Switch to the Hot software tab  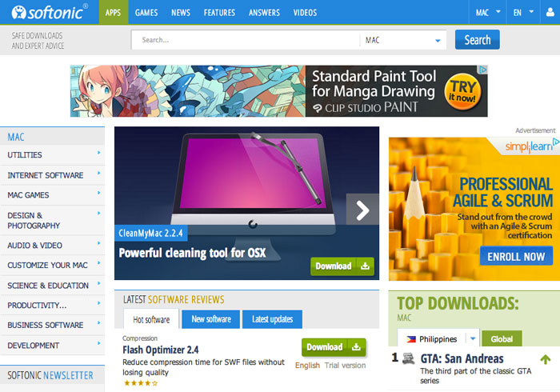[x=151, y=319]
